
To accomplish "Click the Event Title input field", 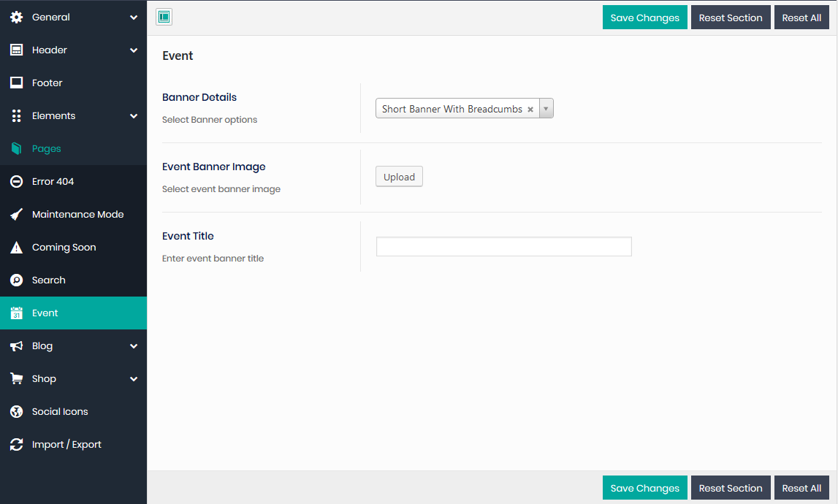I will pos(503,247).
